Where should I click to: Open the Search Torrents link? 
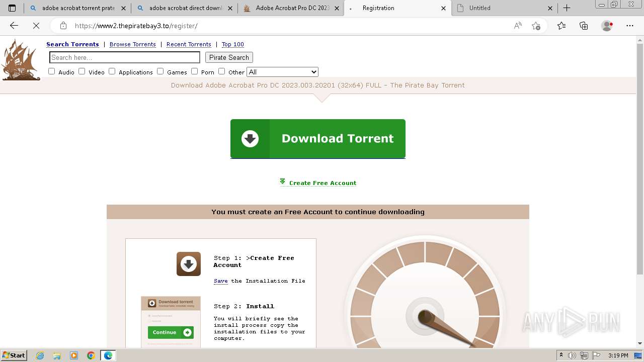tap(72, 44)
